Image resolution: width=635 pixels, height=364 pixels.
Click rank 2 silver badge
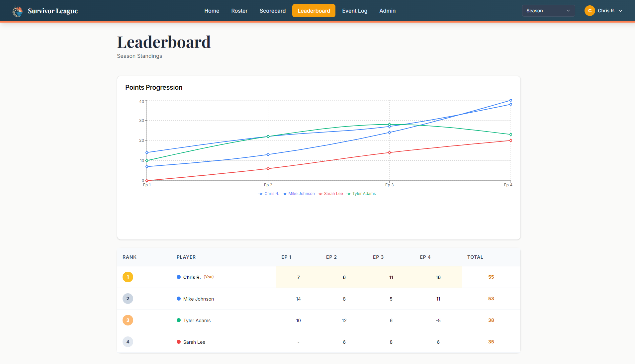pos(128,299)
